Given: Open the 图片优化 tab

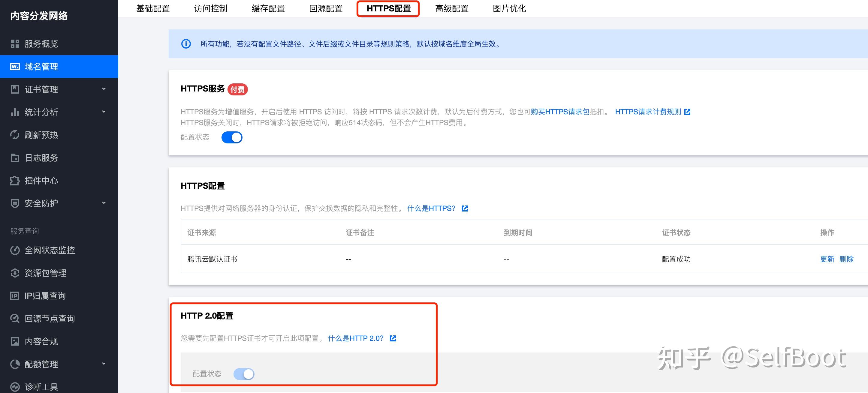Looking at the screenshot, I should pyautogui.click(x=509, y=8).
